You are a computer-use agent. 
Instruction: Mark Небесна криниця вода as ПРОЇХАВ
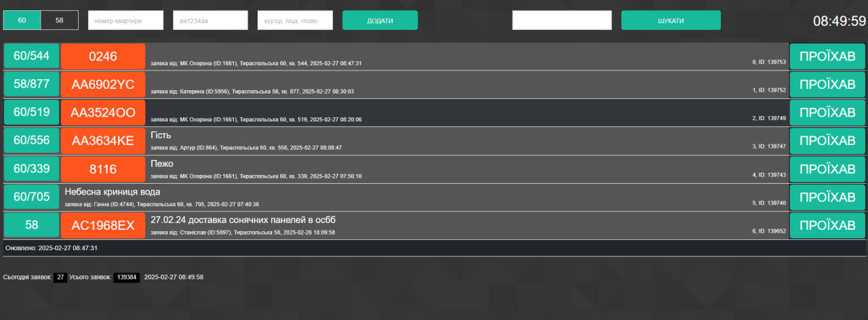(x=827, y=197)
